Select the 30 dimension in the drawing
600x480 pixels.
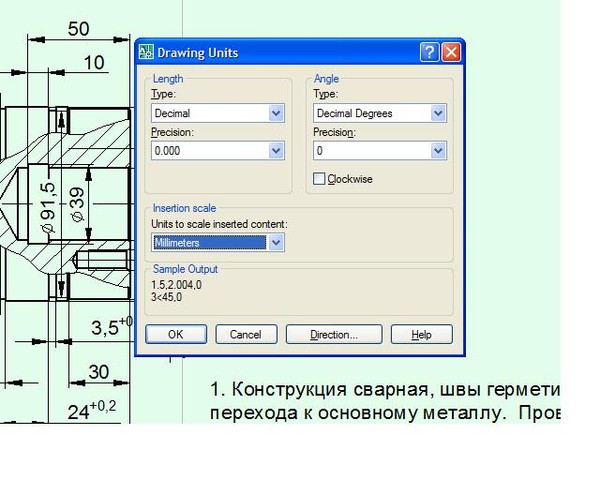99,372
